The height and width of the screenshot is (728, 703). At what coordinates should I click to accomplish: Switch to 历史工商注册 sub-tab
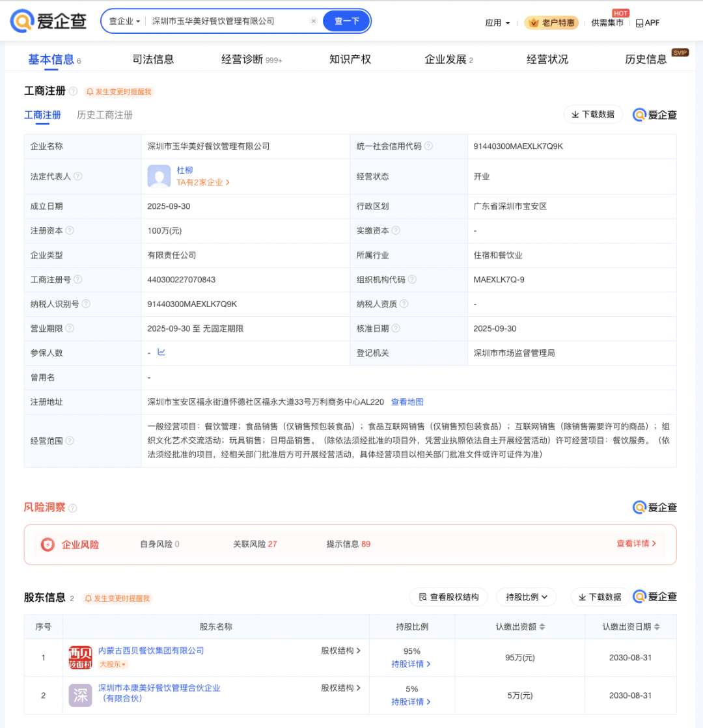click(x=105, y=115)
